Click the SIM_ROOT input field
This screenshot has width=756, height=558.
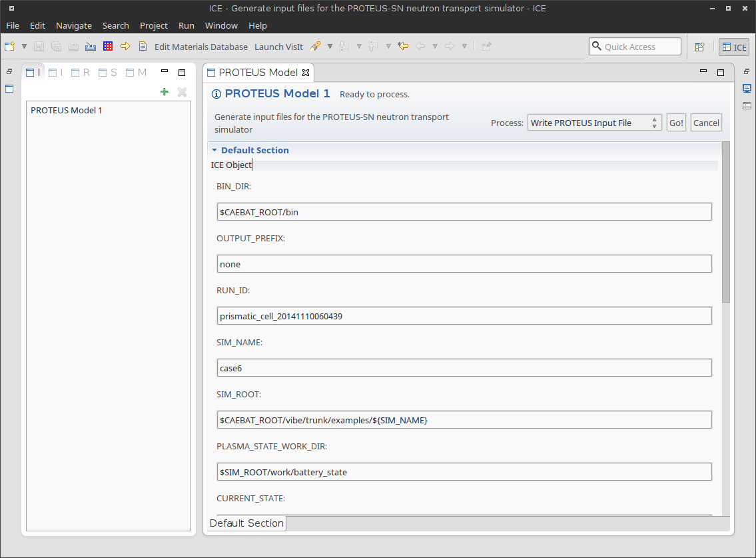click(x=464, y=420)
